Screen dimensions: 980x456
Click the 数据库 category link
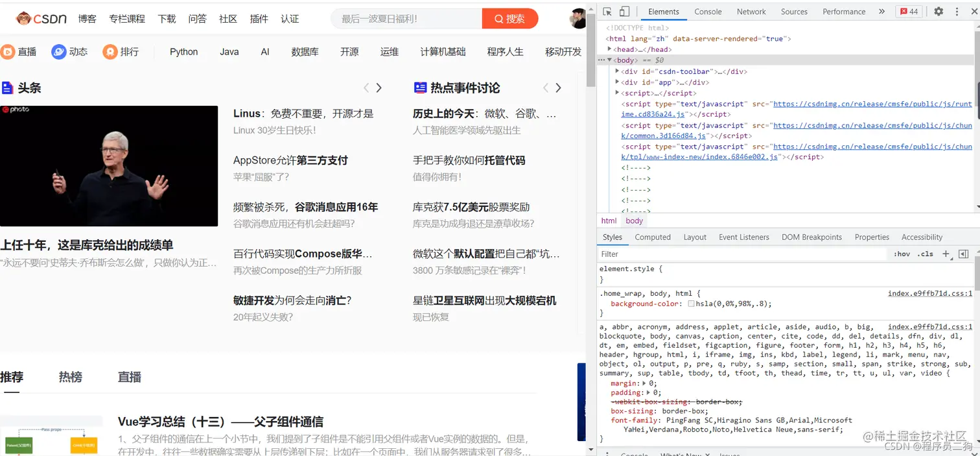coord(305,52)
